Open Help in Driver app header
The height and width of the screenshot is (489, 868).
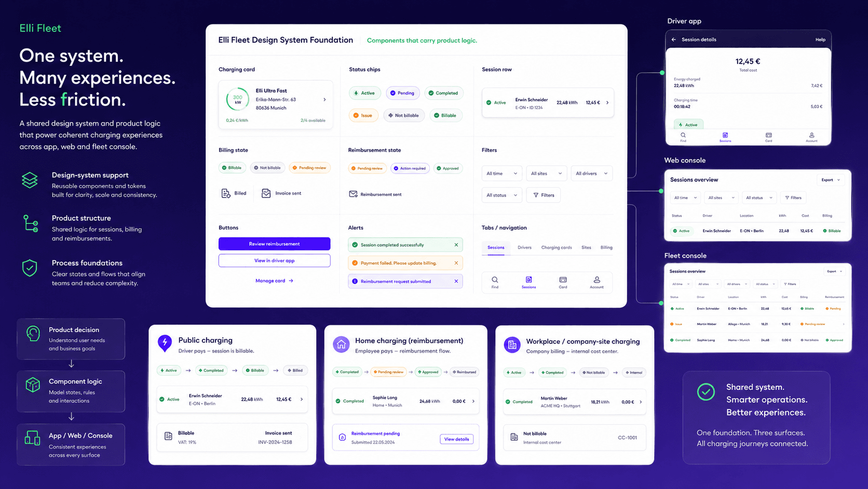click(x=820, y=39)
